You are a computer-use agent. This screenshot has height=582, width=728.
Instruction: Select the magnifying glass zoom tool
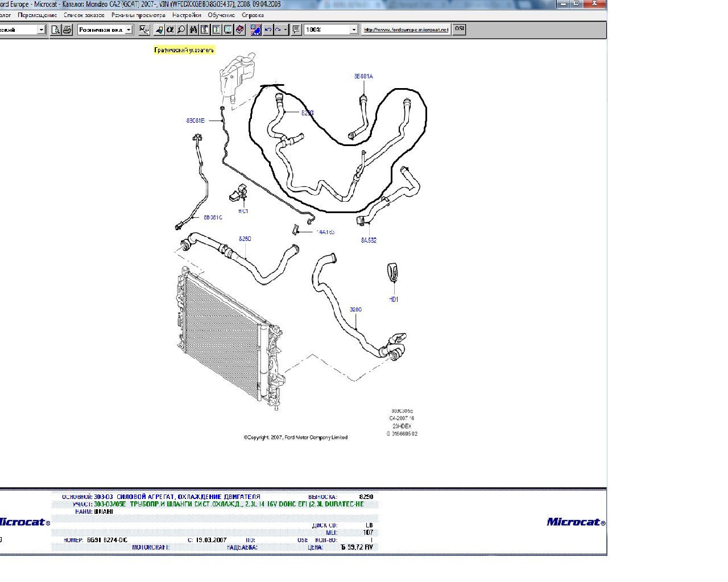[181, 30]
